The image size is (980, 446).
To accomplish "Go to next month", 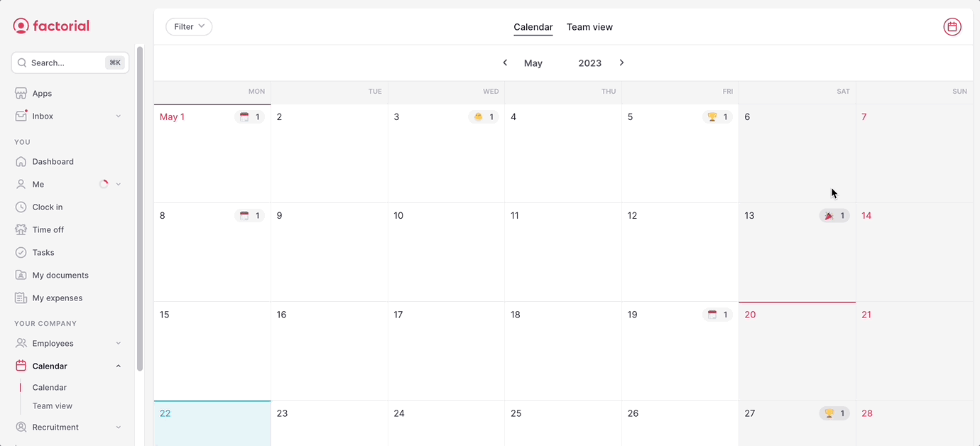I will tap(621, 62).
